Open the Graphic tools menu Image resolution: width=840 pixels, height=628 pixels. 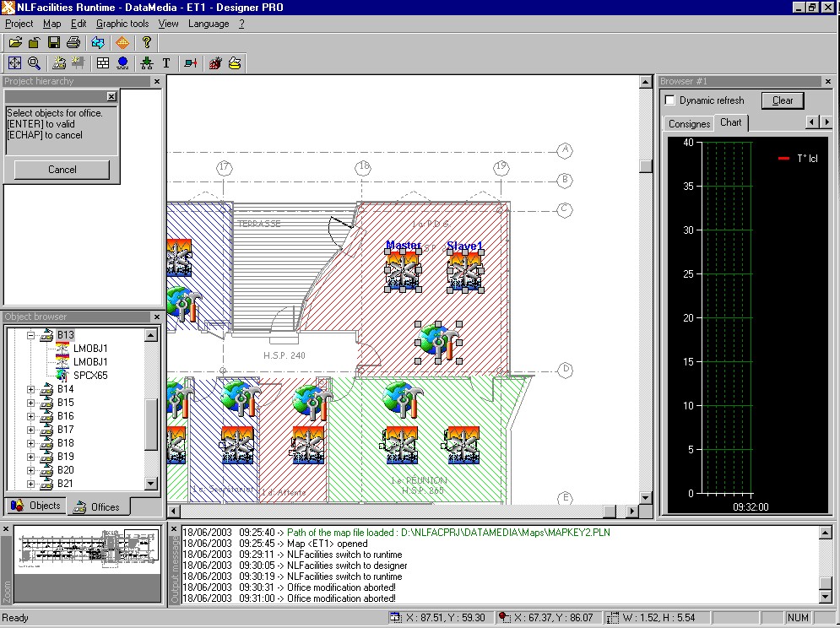[122, 24]
